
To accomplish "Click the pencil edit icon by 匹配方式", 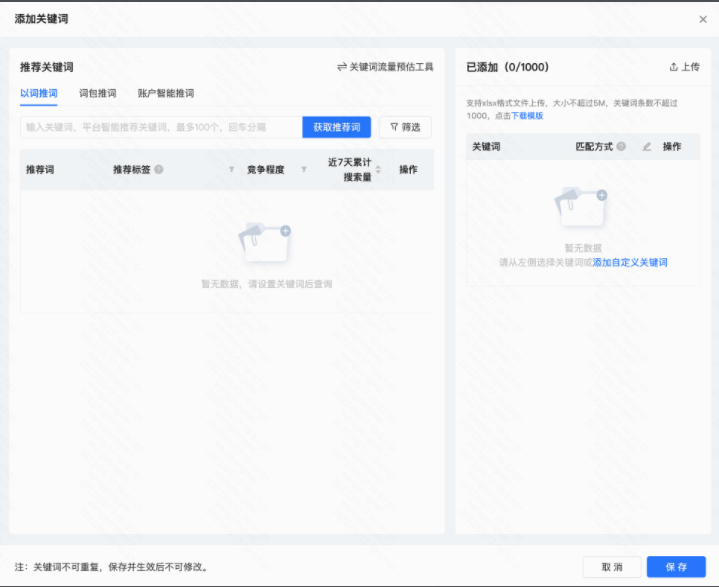I will point(647,147).
